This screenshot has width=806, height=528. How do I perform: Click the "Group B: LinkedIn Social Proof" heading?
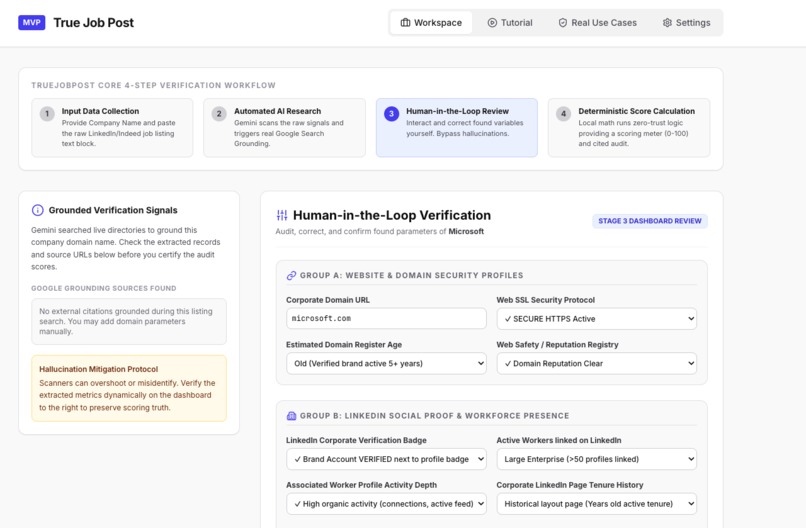[434, 416]
